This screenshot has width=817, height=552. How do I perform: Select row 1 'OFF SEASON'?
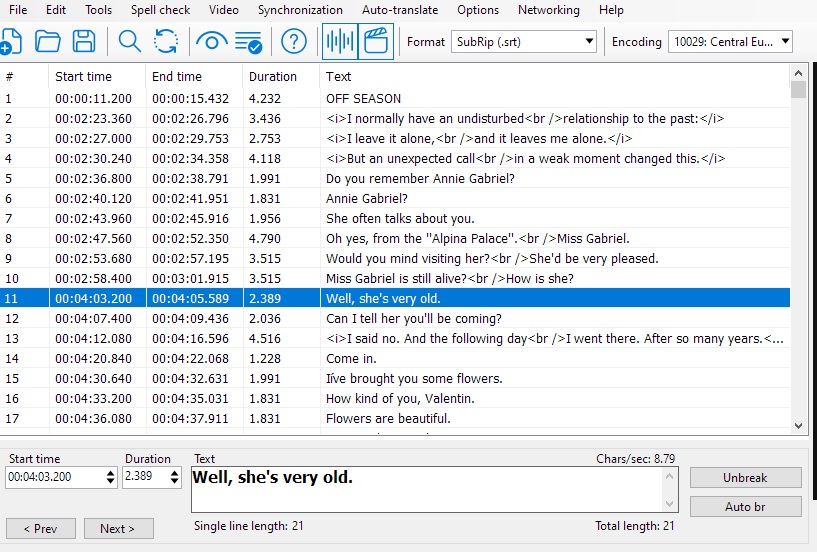395,99
